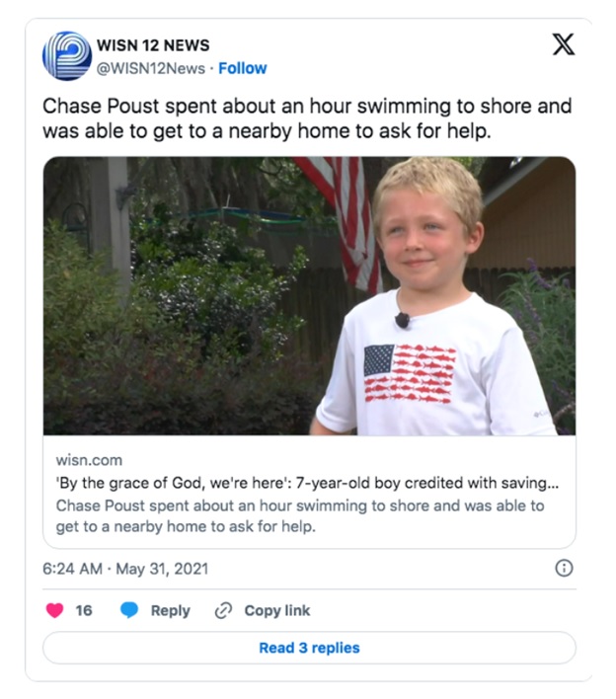Click the article description under the headline

coord(299,515)
